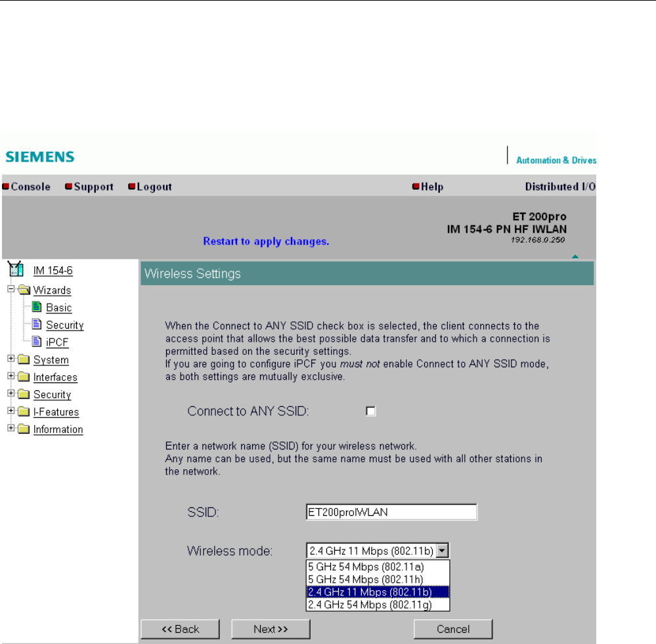Click the Cancel button

tap(453, 629)
